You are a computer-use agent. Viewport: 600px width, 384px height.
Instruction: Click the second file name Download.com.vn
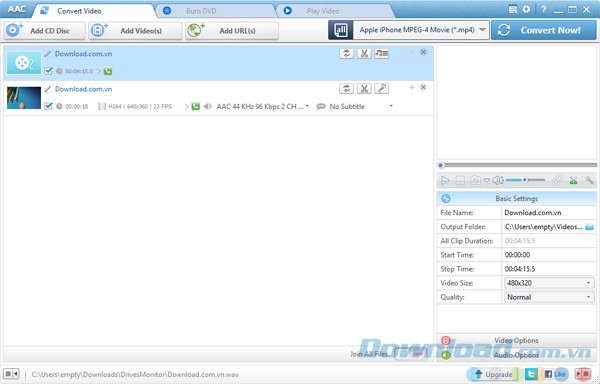tap(83, 89)
